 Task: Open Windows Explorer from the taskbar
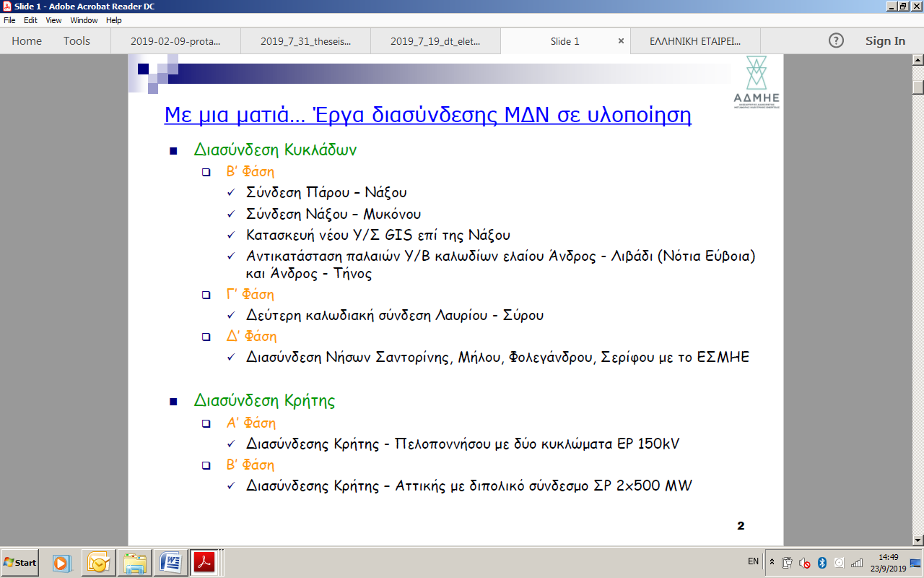point(135,562)
